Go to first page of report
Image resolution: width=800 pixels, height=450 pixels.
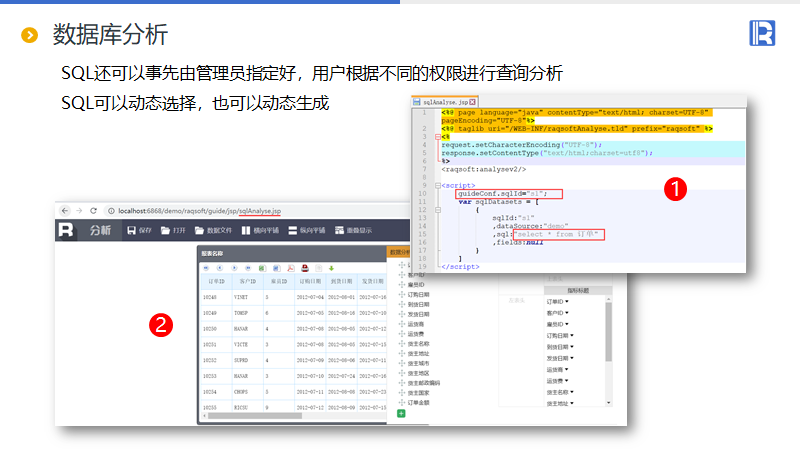[x=206, y=268]
